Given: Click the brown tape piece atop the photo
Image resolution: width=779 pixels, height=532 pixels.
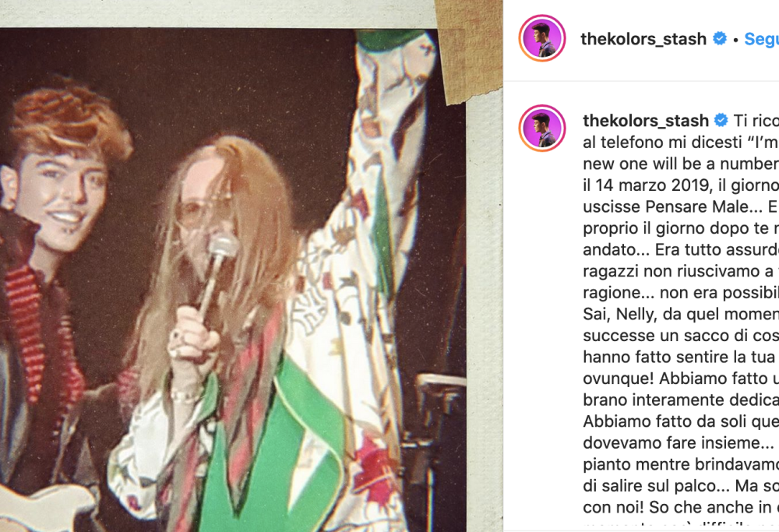Looking at the screenshot, I should point(468,50).
